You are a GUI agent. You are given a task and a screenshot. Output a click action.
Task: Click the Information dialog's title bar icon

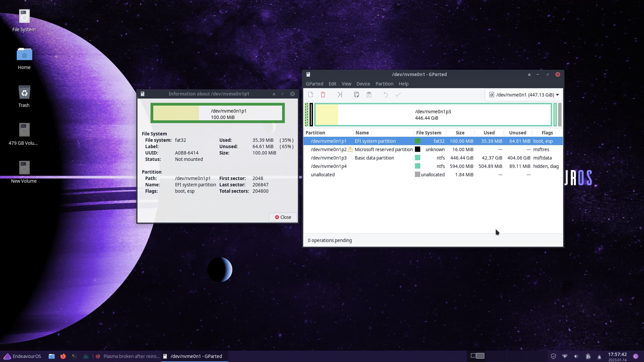143,94
